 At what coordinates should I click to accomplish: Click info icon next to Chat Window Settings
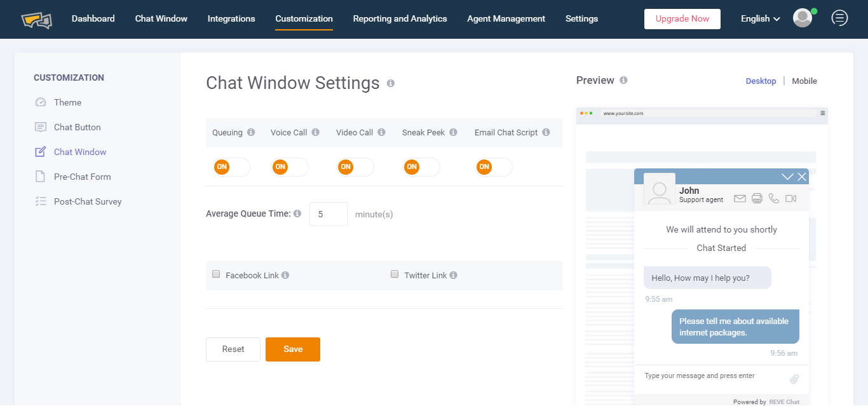391,83
